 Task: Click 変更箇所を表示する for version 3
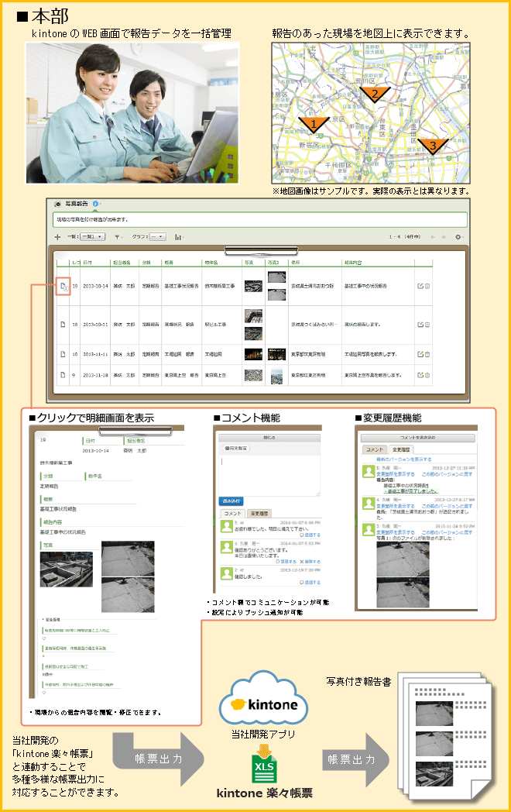(x=396, y=532)
